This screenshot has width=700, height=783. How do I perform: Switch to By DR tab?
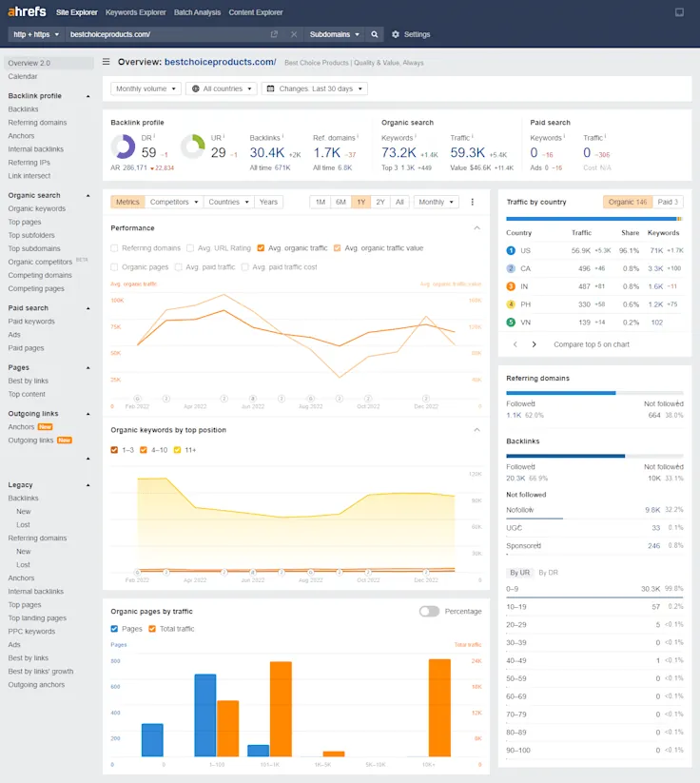point(548,573)
